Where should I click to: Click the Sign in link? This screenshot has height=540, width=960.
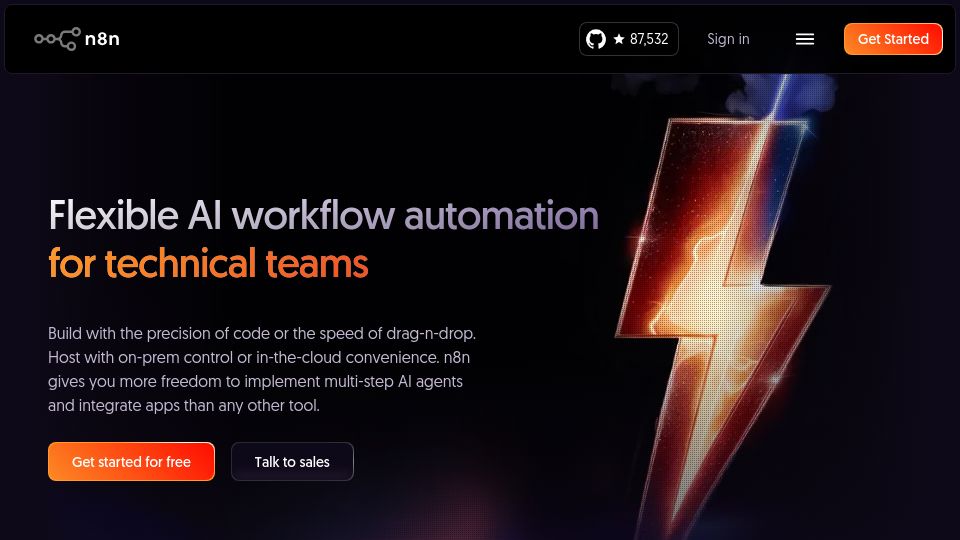coord(728,39)
